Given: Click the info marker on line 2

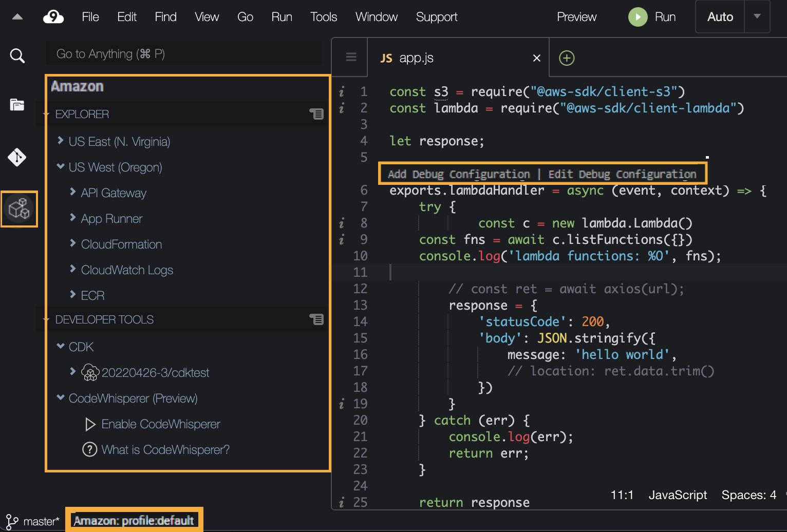Looking at the screenshot, I should click(342, 108).
